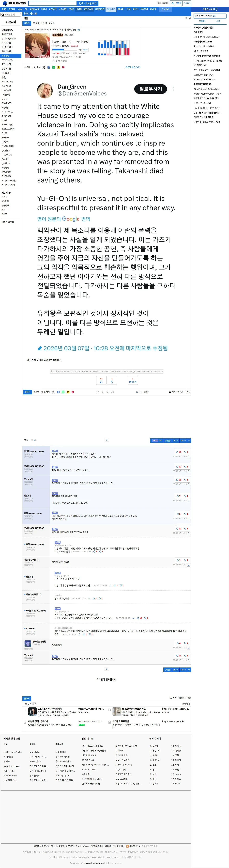The height and width of the screenshot is (868, 229).
Task: Dislike 혈혼귀럽's top-level BEST comment
Action: (186, 496)
